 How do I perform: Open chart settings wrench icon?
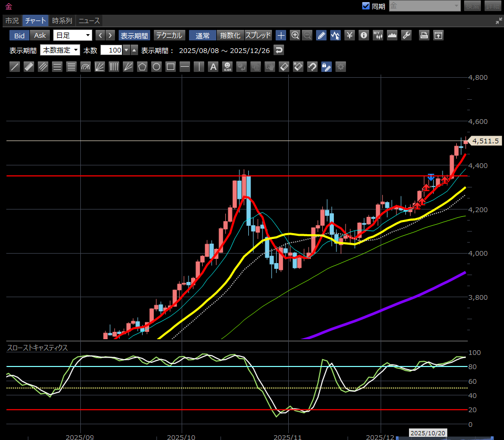(x=406, y=35)
